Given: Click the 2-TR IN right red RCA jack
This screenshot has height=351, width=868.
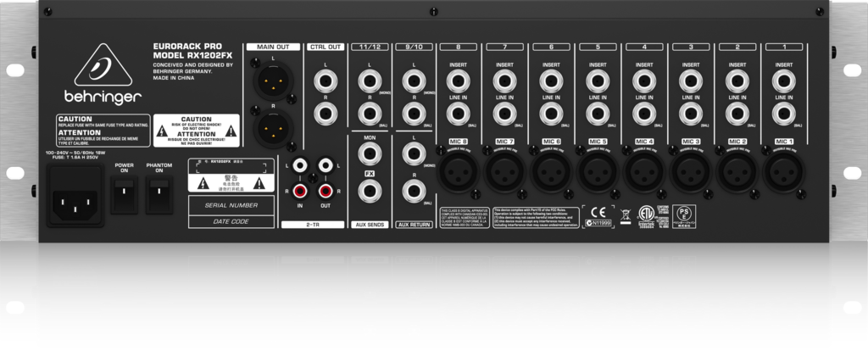Looking at the screenshot, I should tap(299, 192).
